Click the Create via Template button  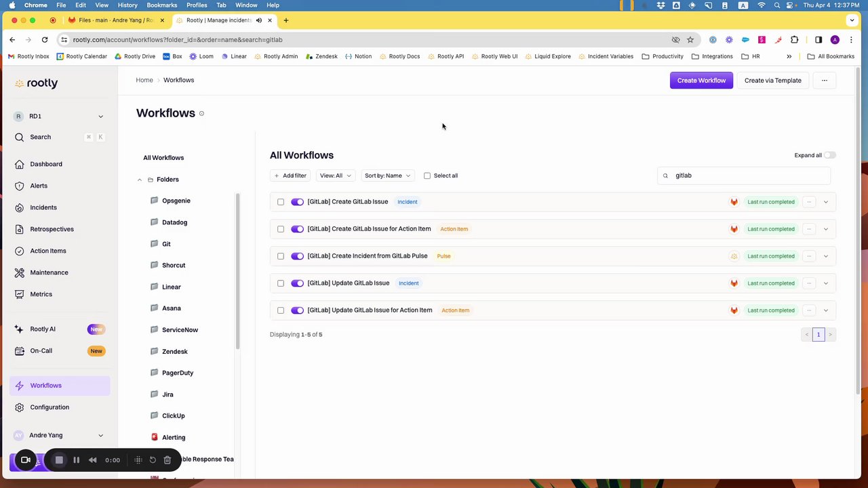click(x=772, y=81)
